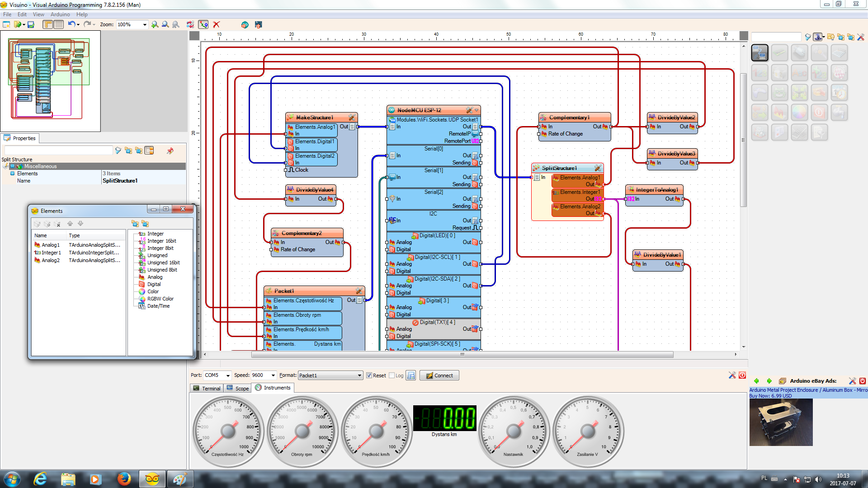Click the Firefox icon in Windows taskbar
This screenshot has width=868, height=488.
coord(124,479)
